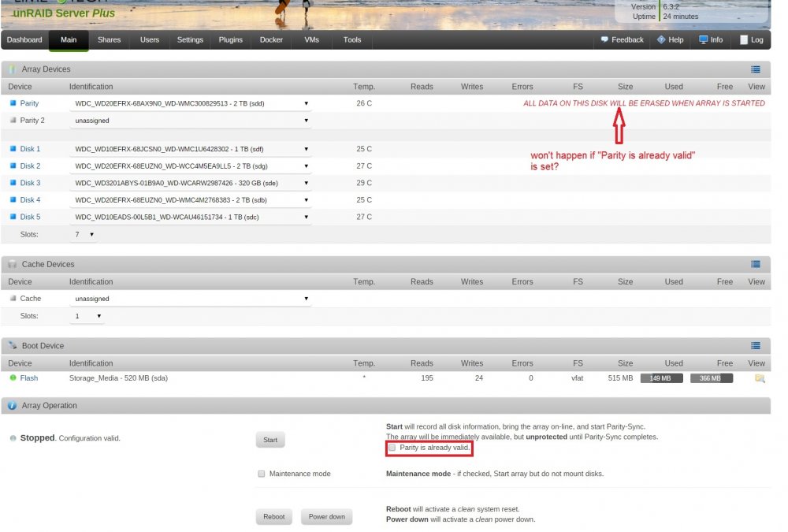Enable the 'Parity is already valid' checkbox
This screenshot has height=532, width=788.
click(392, 448)
